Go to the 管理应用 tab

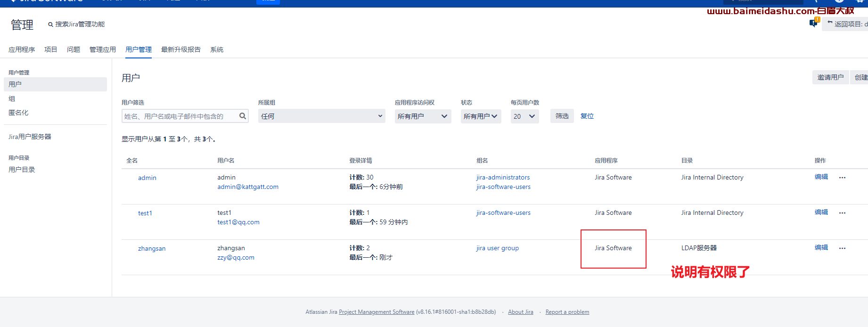(x=103, y=49)
